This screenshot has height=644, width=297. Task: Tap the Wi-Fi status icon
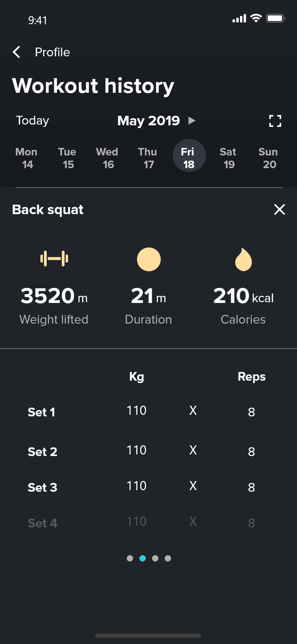pyautogui.click(x=256, y=18)
